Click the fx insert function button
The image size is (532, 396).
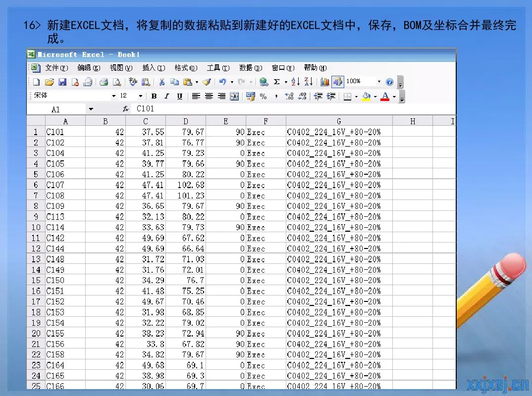tap(125, 109)
